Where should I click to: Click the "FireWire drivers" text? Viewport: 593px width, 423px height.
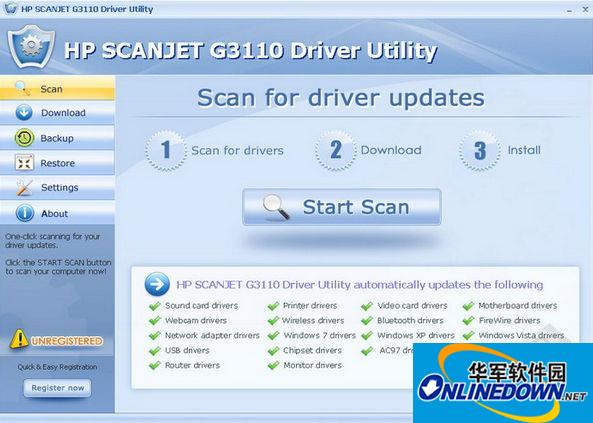click(509, 320)
